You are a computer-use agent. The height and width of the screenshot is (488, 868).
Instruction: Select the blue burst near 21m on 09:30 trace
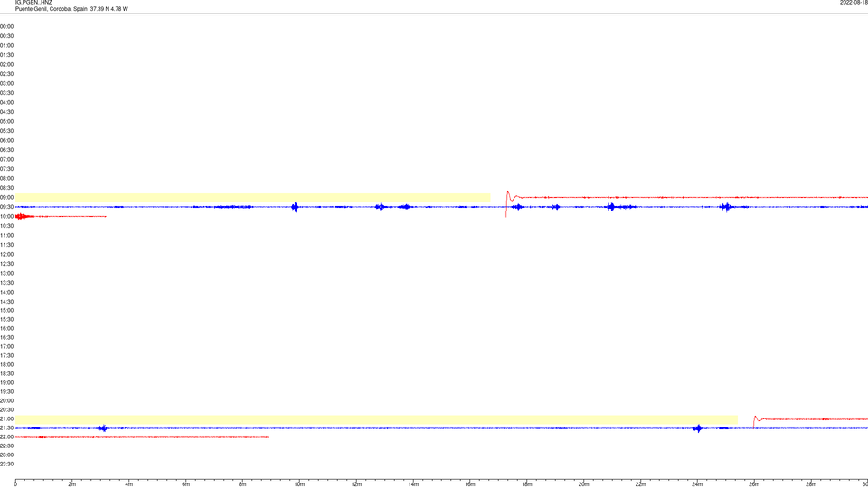point(611,207)
